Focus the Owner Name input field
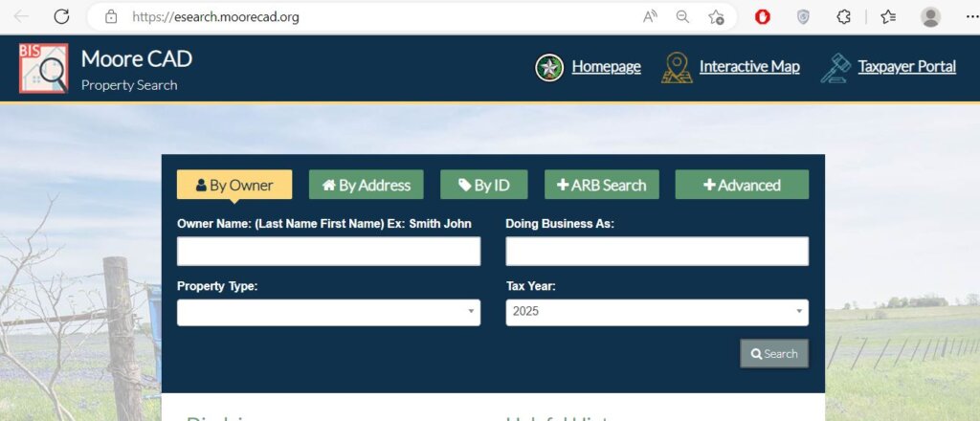 tap(329, 251)
